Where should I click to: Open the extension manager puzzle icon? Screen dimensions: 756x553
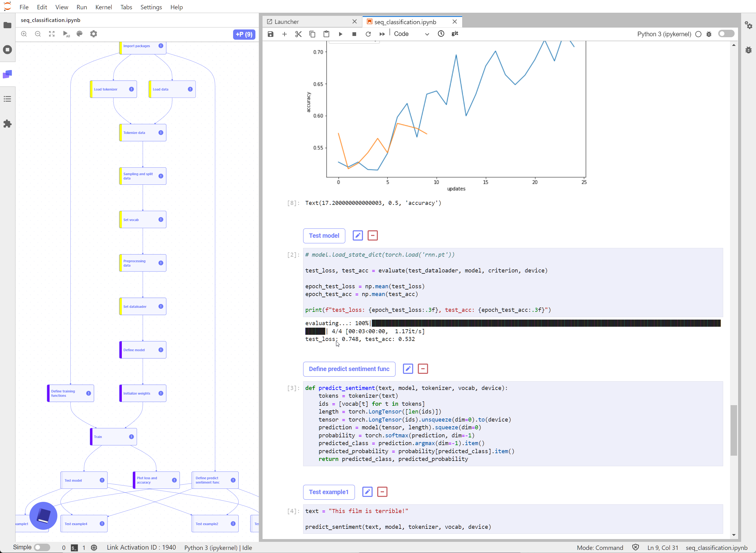[7, 124]
